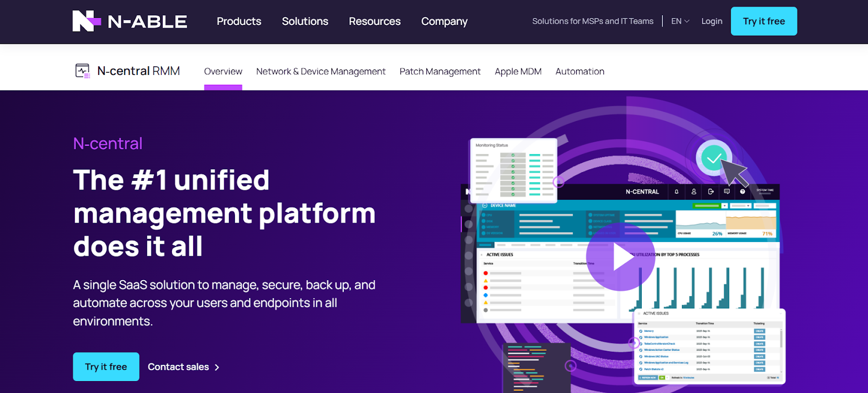This screenshot has height=393, width=868.
Task: Open the Products menu
Action: [x=239, y=21]
